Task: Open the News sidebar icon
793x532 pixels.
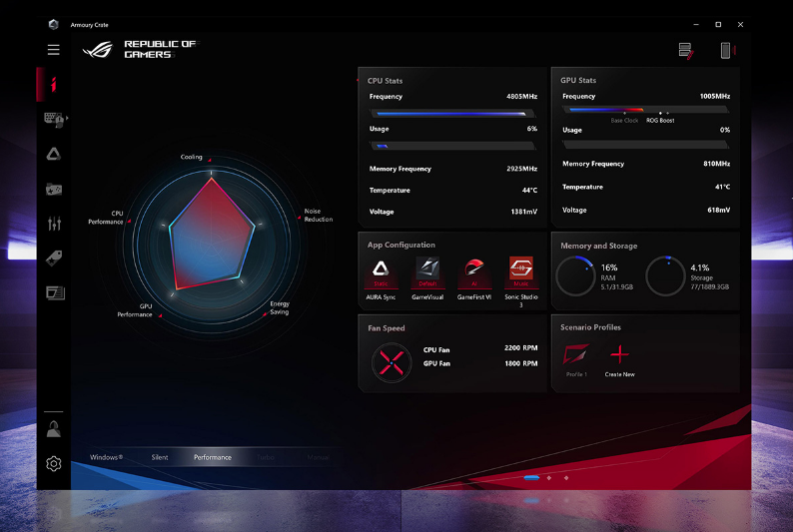Action: [55, 293]
